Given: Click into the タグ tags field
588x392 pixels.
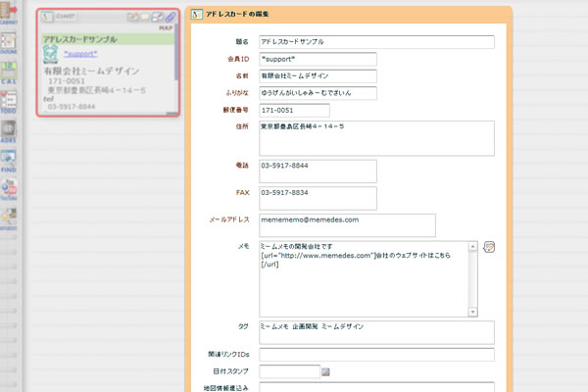Looking at the screenshot, I should [x=376, y=332].
